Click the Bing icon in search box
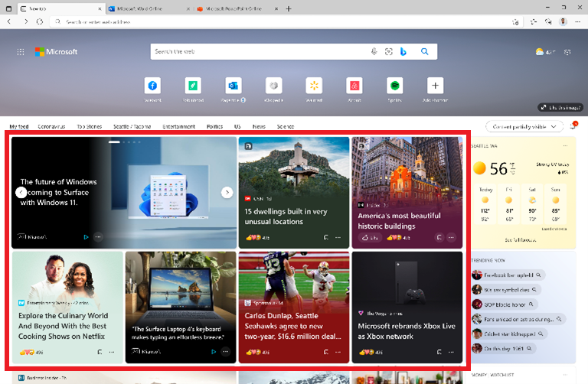This screenshot has width=588, height=384. pyautogui.click(x=403, y=52)
